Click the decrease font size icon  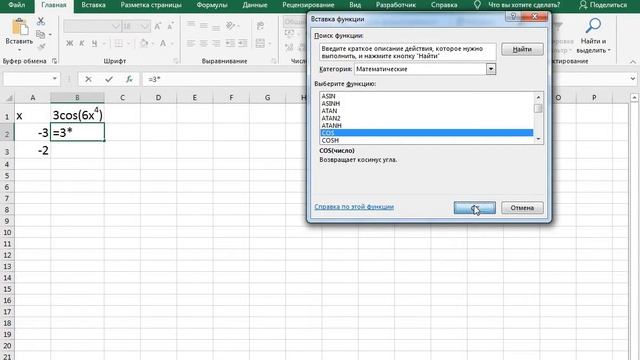170,27
